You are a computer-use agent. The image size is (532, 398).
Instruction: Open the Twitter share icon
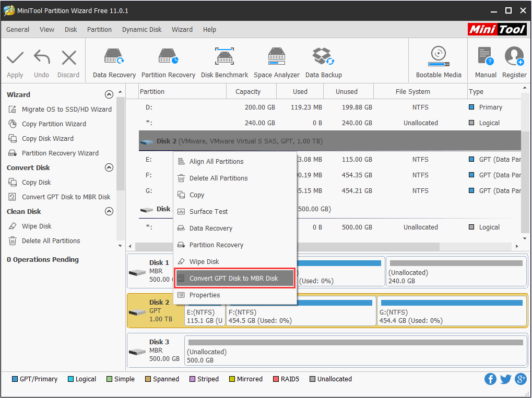pos(505,379)
